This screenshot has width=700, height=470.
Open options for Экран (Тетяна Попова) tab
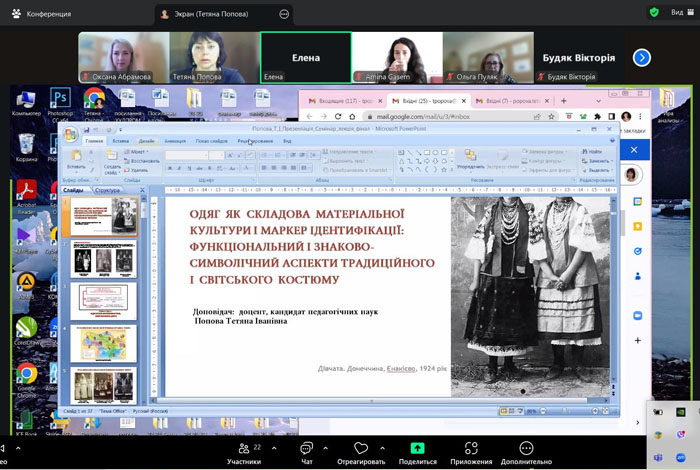[x=285, y=14]
